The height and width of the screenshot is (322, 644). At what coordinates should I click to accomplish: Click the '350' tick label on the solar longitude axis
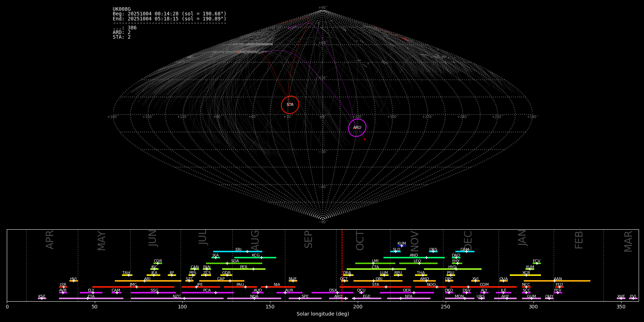pyautogui.click(x=621, y=307)
